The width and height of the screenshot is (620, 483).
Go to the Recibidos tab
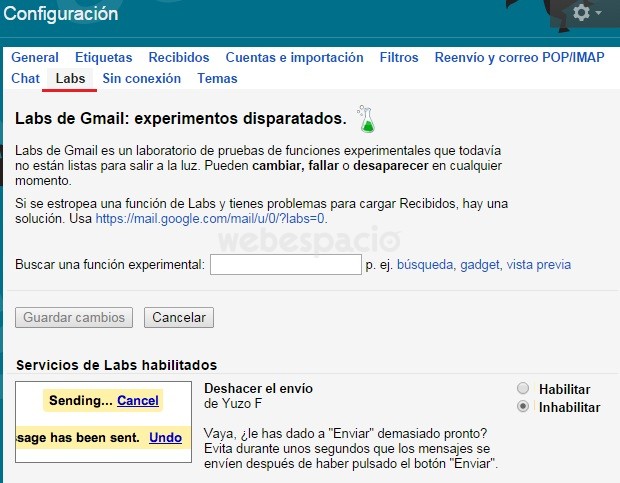point(179,57)
